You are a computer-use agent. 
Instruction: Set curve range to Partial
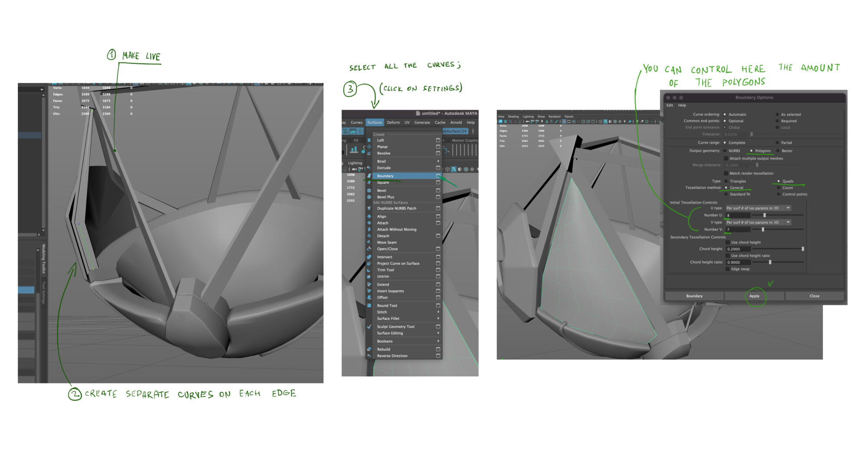pos(777,143)
